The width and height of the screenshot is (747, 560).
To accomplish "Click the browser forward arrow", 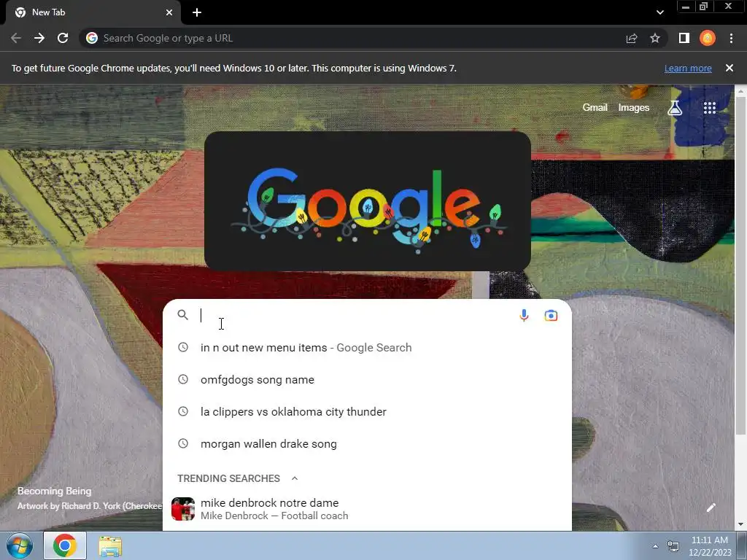I will (x=39, y=38).
